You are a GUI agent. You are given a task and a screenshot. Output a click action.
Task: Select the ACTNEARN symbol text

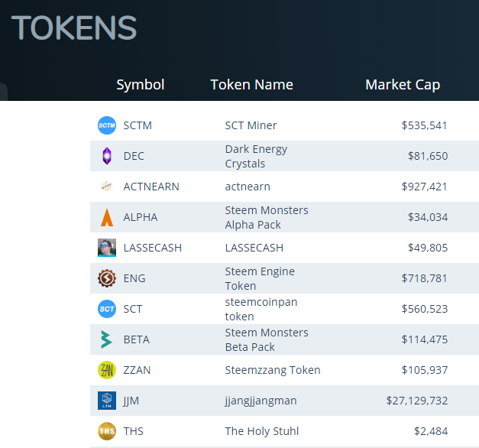151,187
